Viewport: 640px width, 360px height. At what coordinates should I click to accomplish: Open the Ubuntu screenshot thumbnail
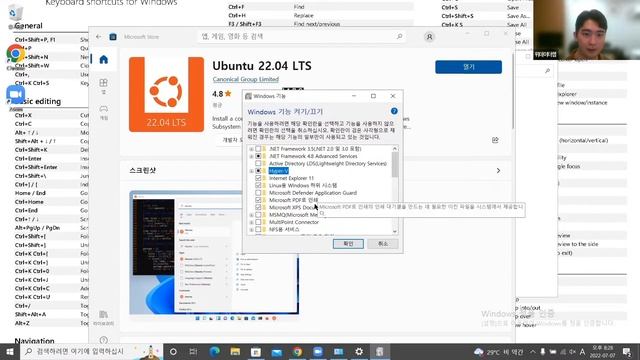pyautogui.click(x=214, y=253)
